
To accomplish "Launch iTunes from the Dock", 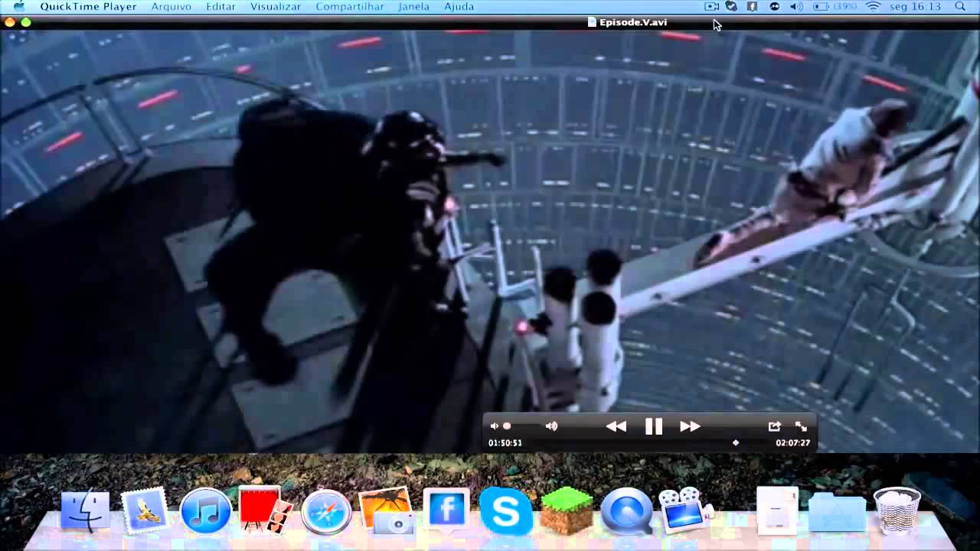I will 206,510.
